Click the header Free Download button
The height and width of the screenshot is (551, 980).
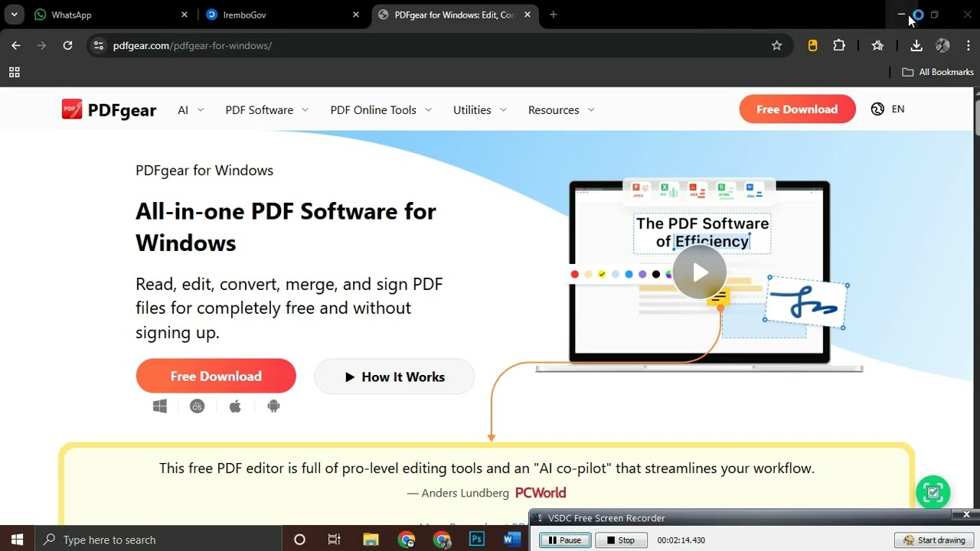(797, 109)
